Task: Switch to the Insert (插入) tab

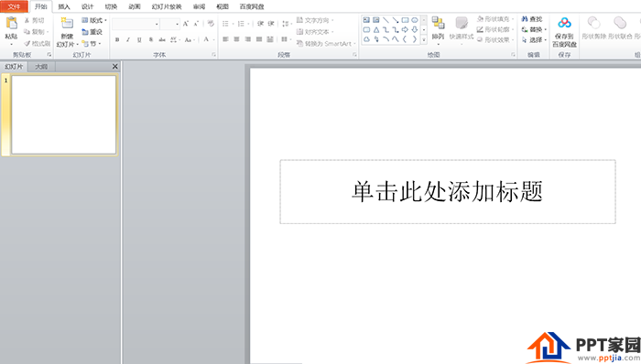Action: point(64,6)
